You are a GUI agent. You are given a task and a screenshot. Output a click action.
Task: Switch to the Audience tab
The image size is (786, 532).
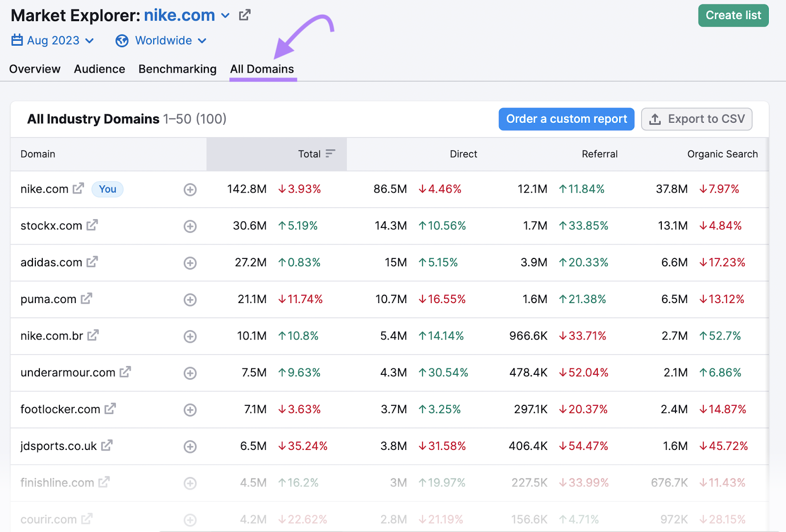pyautogui.click(x=99, y=69)
